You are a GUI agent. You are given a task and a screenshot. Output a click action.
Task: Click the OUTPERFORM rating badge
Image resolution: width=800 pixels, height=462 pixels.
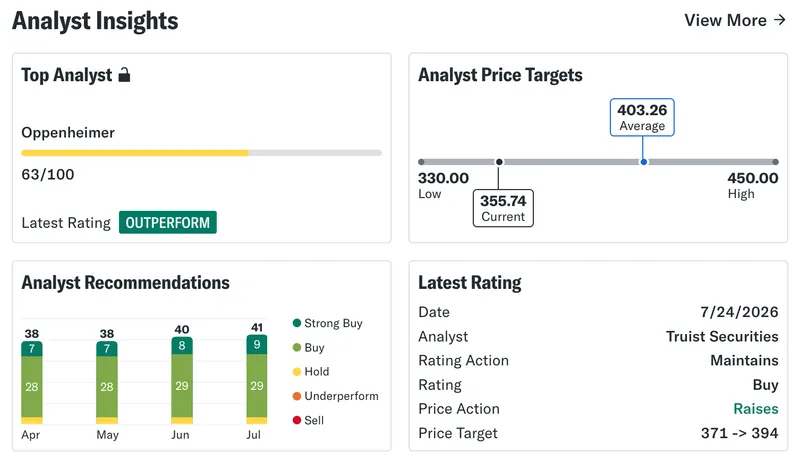pyautogui.click(x=168, y=222)
